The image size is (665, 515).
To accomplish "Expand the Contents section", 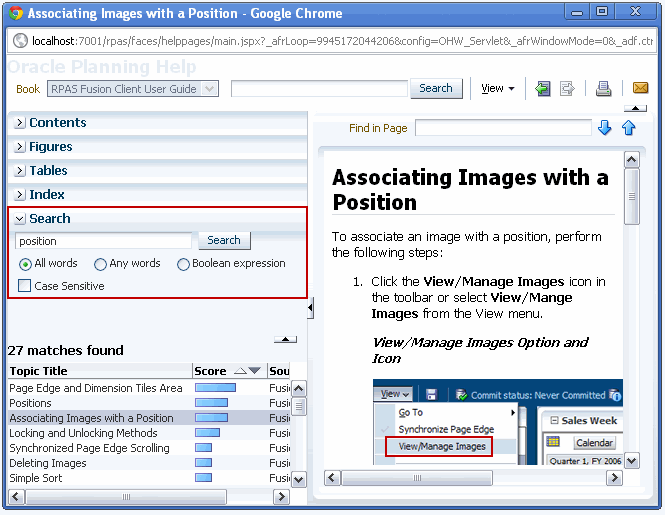I will tap(20, 123).
